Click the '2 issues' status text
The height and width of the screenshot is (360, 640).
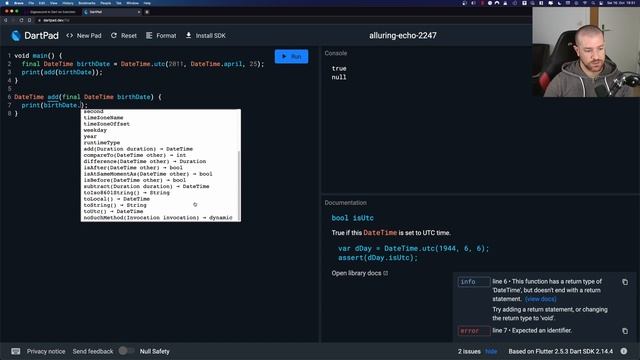(469, 351)
